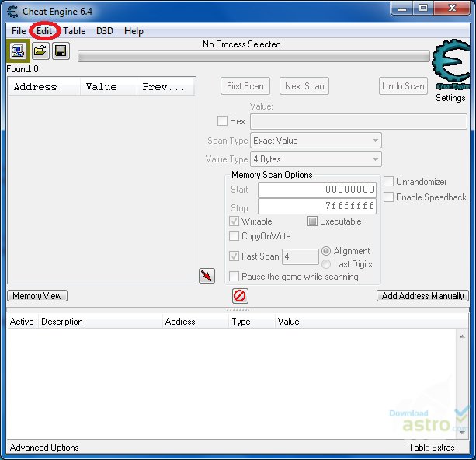Click the First Scan button

coord(245,86)
